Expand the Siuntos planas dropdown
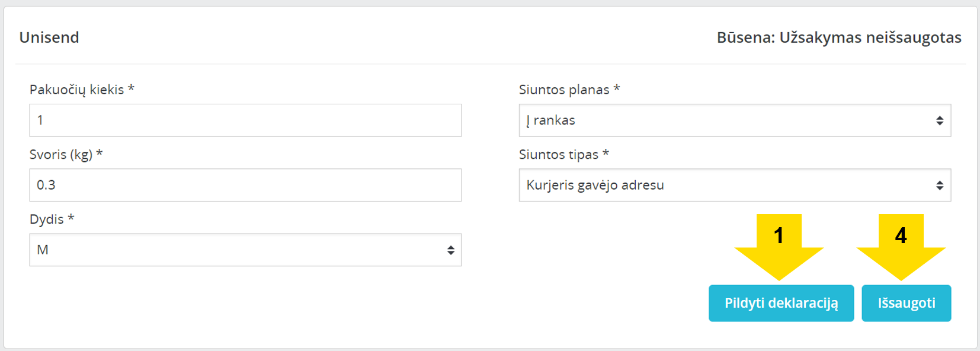 point(735,120)
